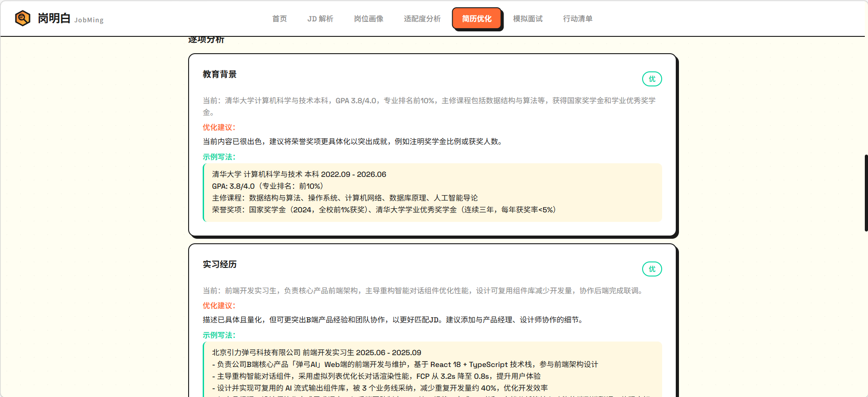Click the 优 badge on 教育背景 card
This screenshot has width=868, height=397.
[x=652, y=79]
